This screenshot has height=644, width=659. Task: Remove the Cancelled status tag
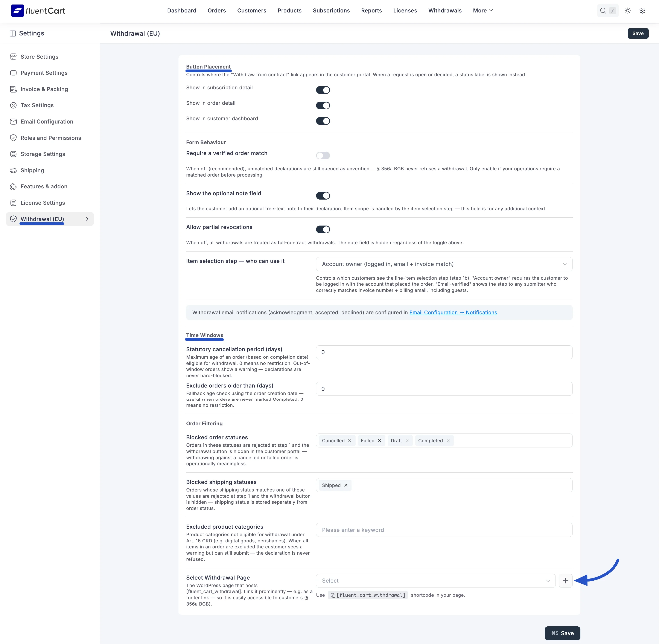[350, 440]
